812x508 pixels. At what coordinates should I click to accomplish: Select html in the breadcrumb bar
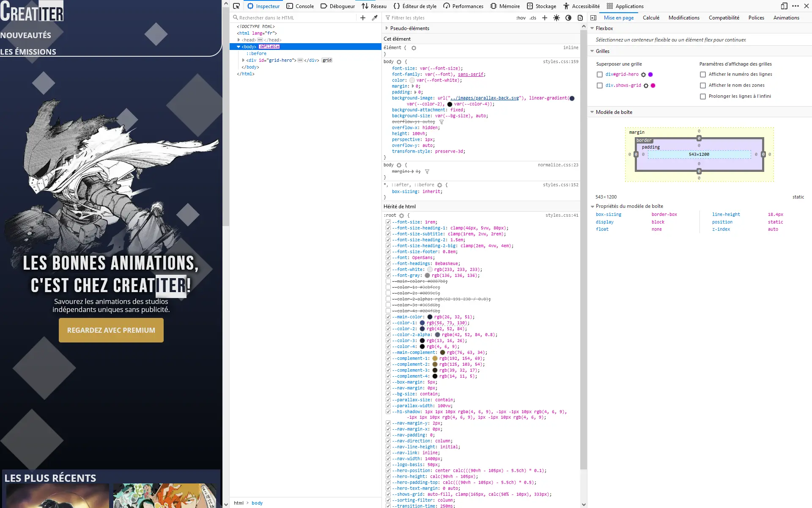coord(239,503)
